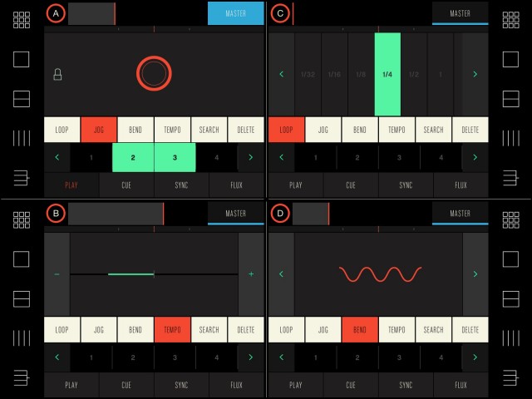
Task: Switch deck D to SEARCH mode
Action: click(x=433, y=330)
